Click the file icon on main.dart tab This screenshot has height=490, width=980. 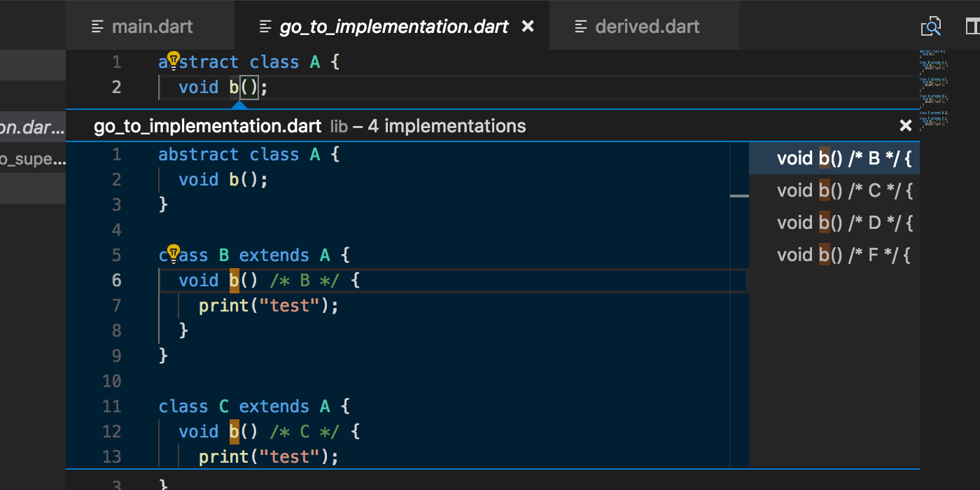click(98, 27)
